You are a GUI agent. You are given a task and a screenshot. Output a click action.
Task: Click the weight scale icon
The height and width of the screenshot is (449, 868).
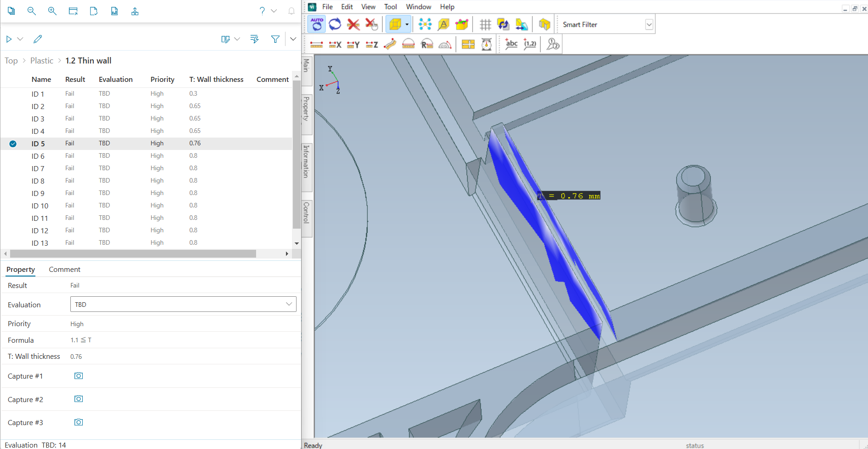tap(486, 44)
